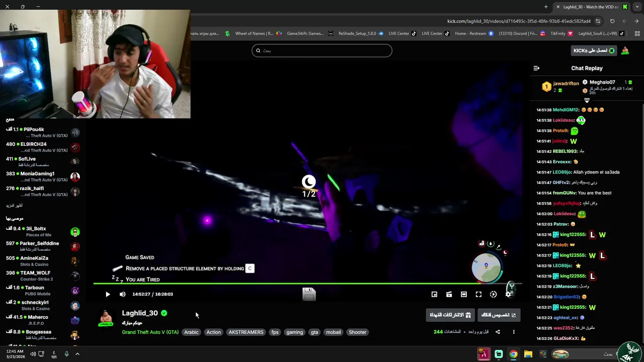Select the AKSTREAMERS tag
Screen dimensions: 644x362
click(246, 332)
